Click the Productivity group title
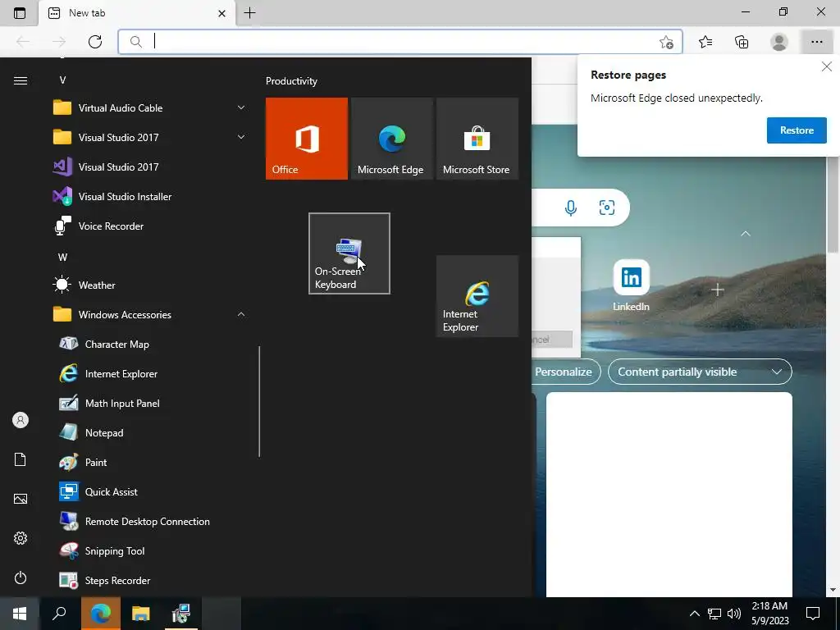Image resolution: width=840 pixels, height=630 pixels. pos(291,81)
